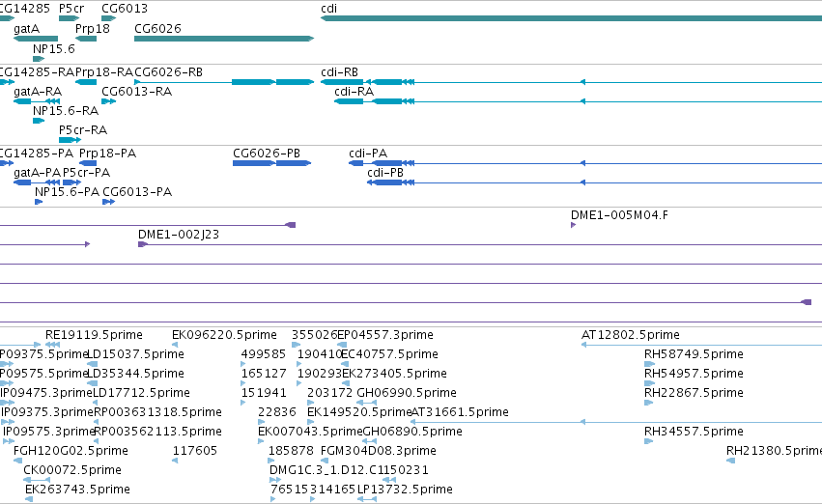The width and height of the screenshot is (822, 504).
Task: Select the DME1-005M04.F clone label
Action: pyautogui.click(x=619, y=214)
